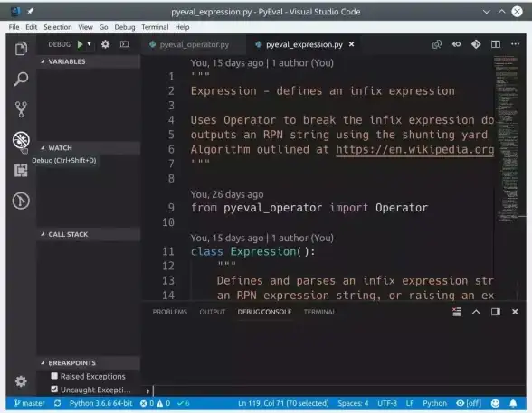Change the Python language mode
Viewport: 532px width, 413px height.
coord(434,403)
